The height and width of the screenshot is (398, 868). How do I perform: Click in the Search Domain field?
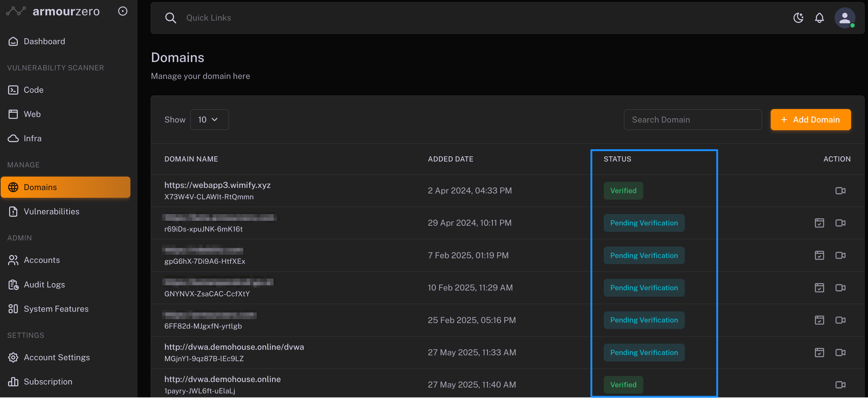[692, 120]
